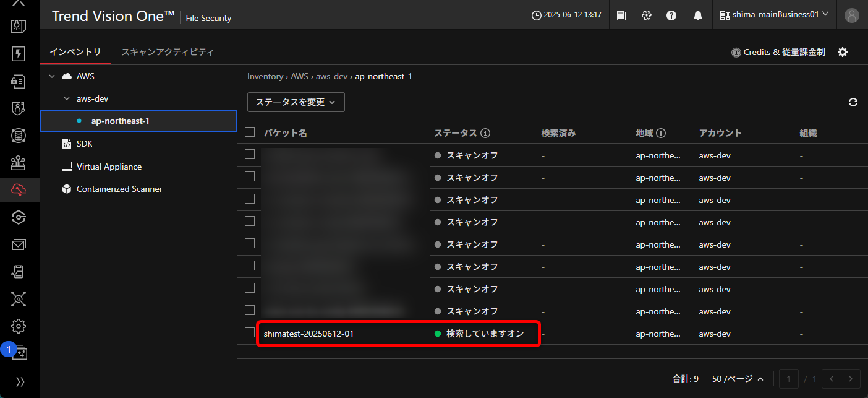Image resolution: width=868 pixels, height=398 pixels.
Task: Select Containerized Scanner in the tree
Action: [x=119, y=189]
